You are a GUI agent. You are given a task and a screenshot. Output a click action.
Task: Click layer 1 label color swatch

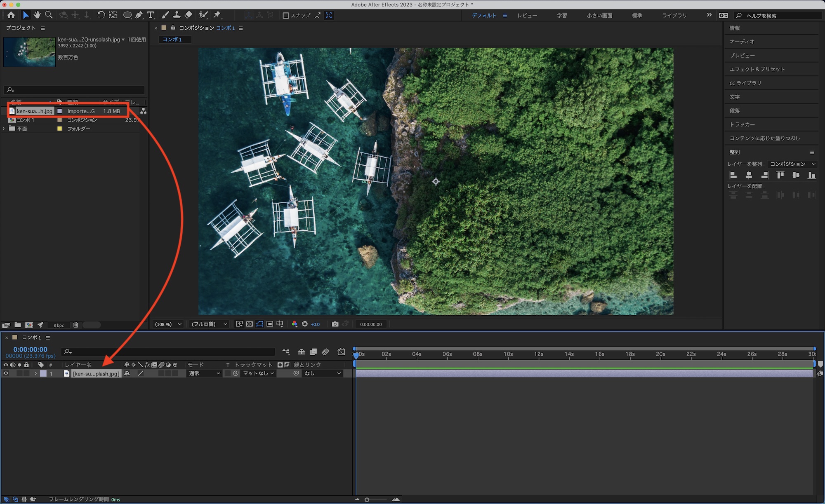click(x=43, y=373)
